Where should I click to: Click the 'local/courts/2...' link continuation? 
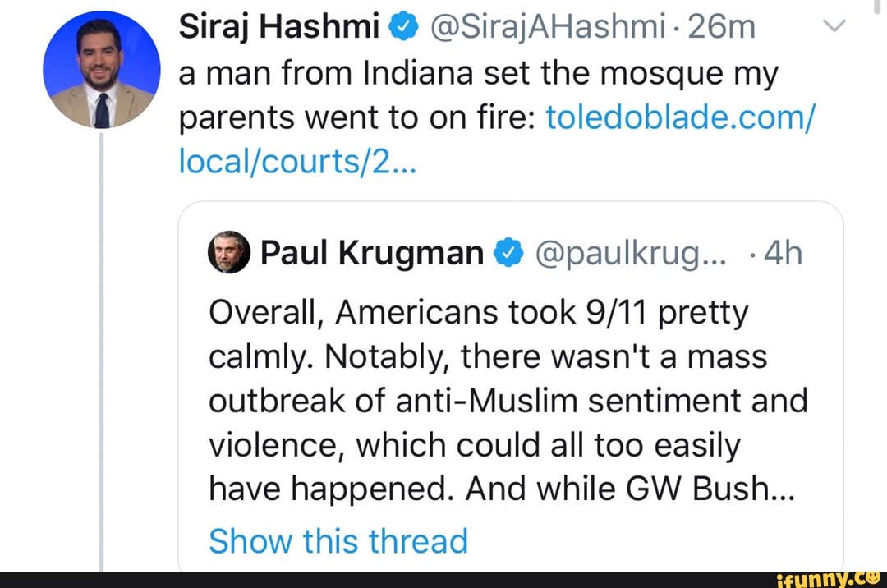coord(297,165)
